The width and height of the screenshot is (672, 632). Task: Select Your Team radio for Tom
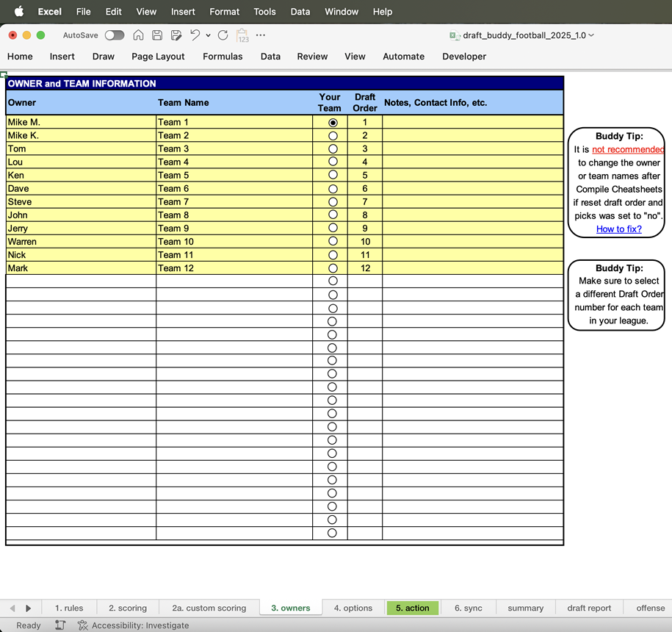pos(333,148)
